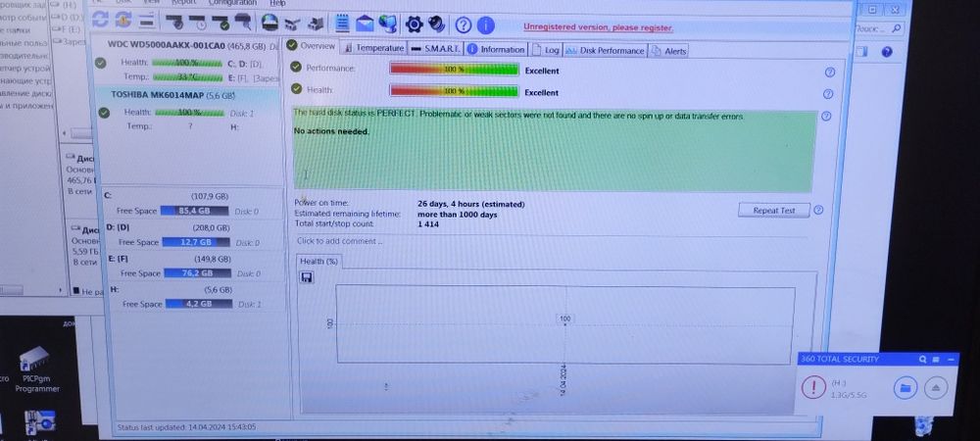Click the envelope send e-mail icon
The image size is (980, 441).
pyautogui.click(x=365, y=24)
